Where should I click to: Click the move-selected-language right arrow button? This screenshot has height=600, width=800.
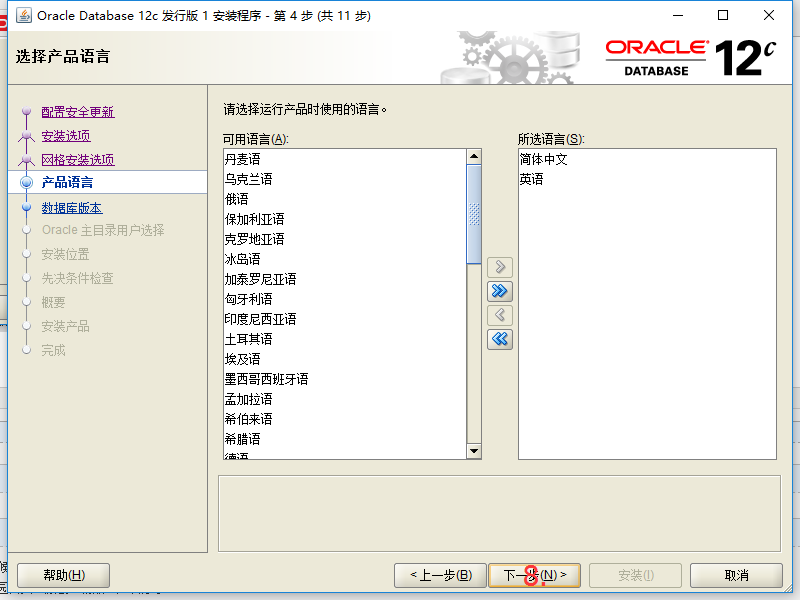(499, 267)
